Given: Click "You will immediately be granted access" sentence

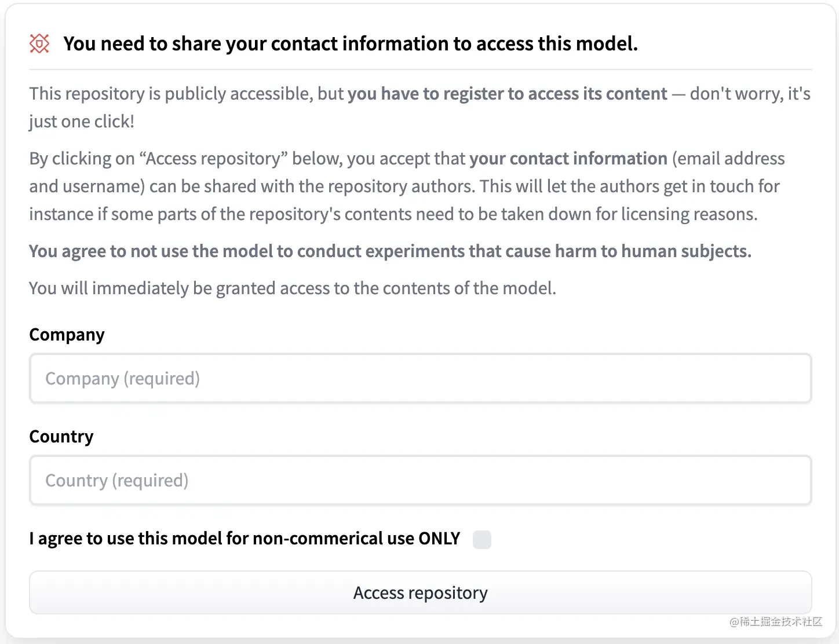Looking at the screenshot, I should click(x=292, y=288).
